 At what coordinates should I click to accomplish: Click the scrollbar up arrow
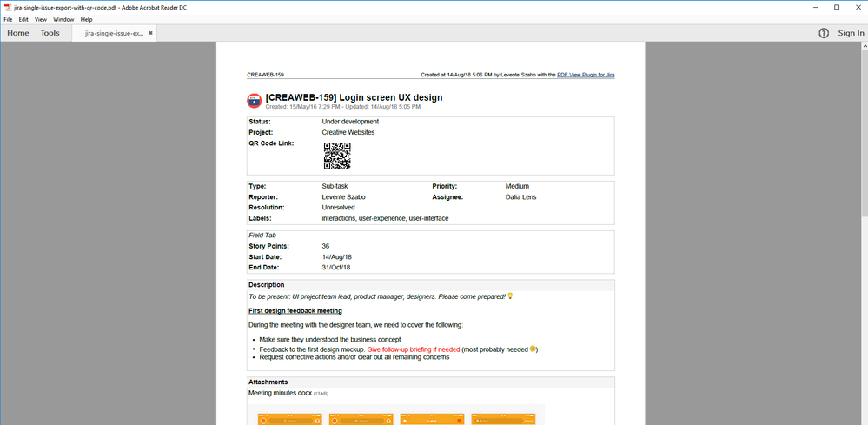865,47
